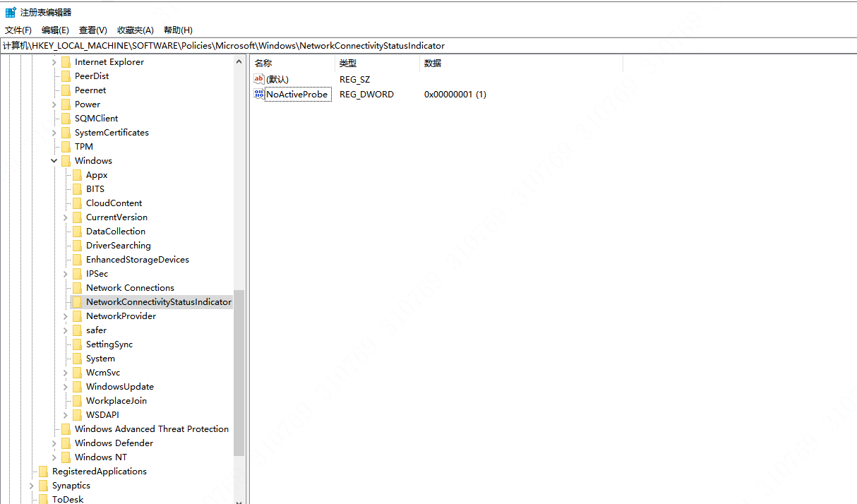Click the registry path address bar
The image size is (857, 504).
click(x=428, y=45)
